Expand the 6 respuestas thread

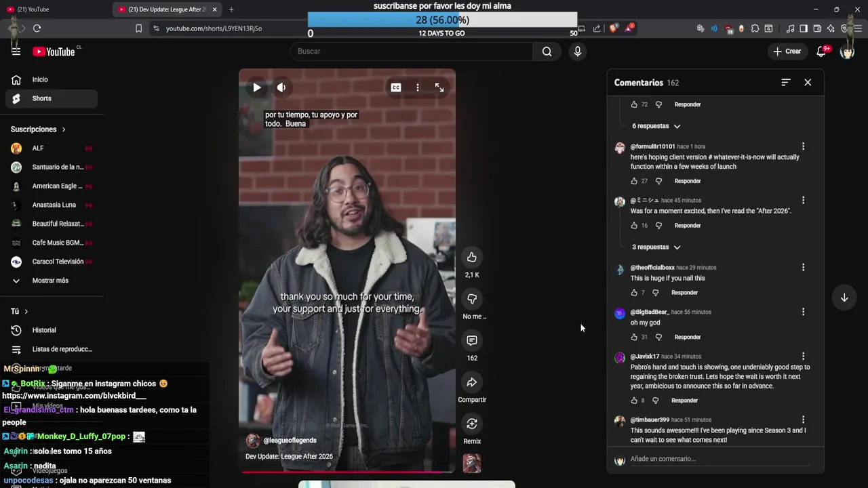[x=656, y=126]
